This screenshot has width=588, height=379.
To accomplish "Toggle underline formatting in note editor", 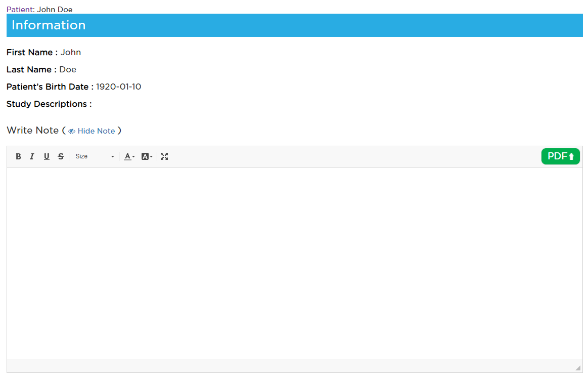I will [x=47, y=156].
